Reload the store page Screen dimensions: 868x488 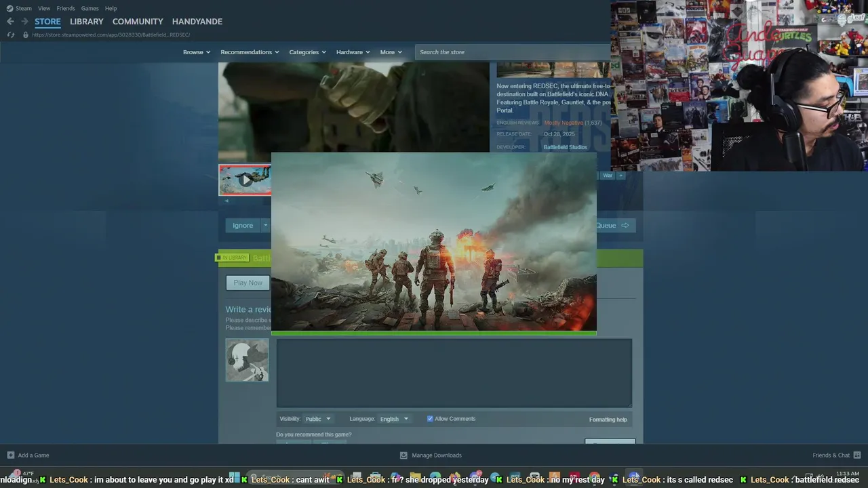[11, 35]
